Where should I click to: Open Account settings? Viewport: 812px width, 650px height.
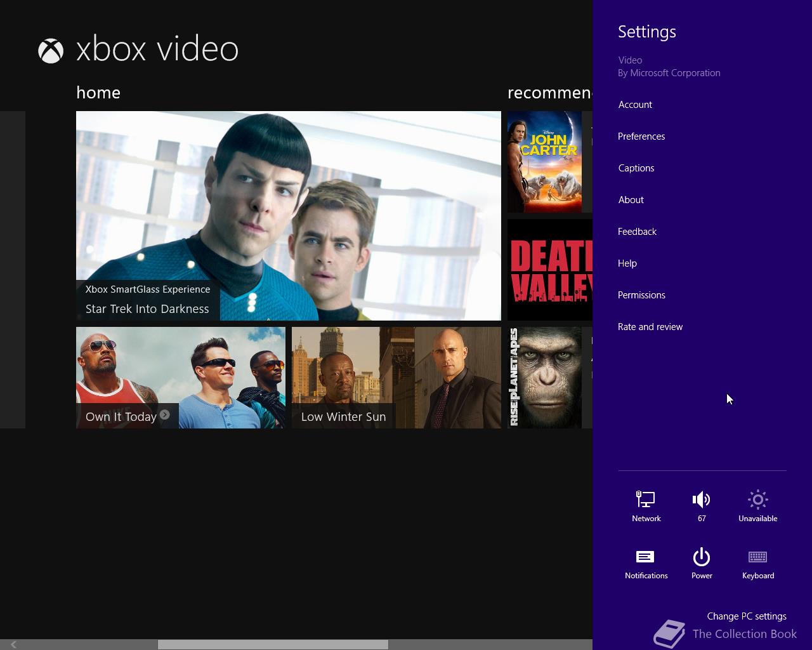[635, 105]
